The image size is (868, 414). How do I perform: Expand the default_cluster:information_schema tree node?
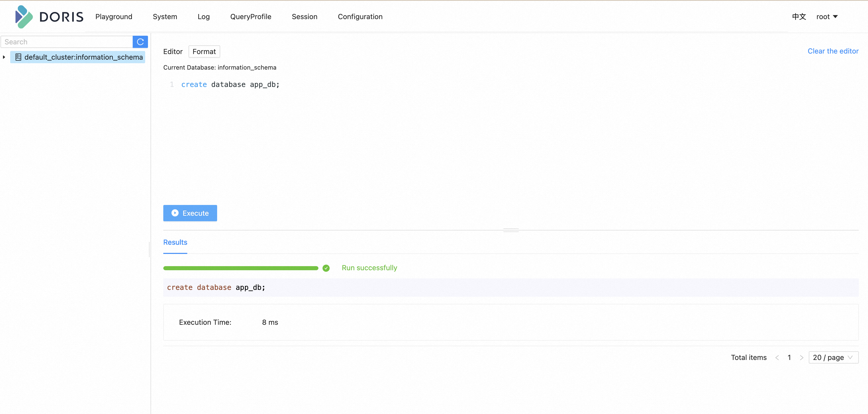[4, 57]
